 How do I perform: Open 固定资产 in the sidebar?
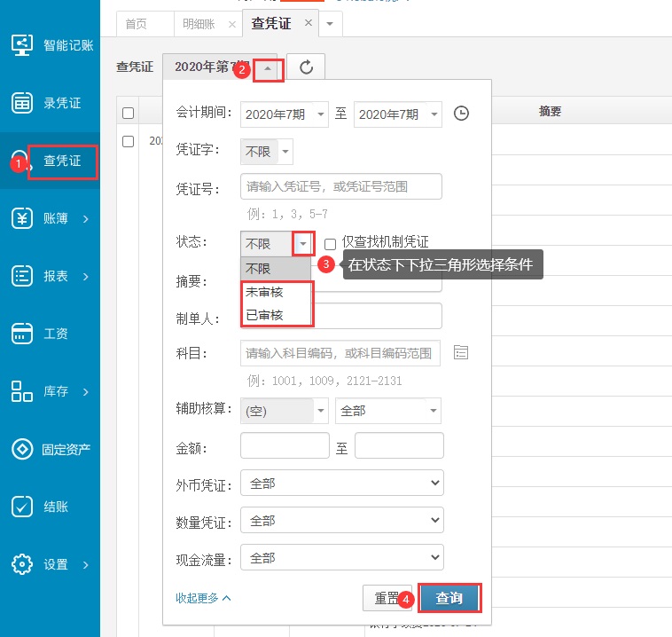click(x=50, y=449)
